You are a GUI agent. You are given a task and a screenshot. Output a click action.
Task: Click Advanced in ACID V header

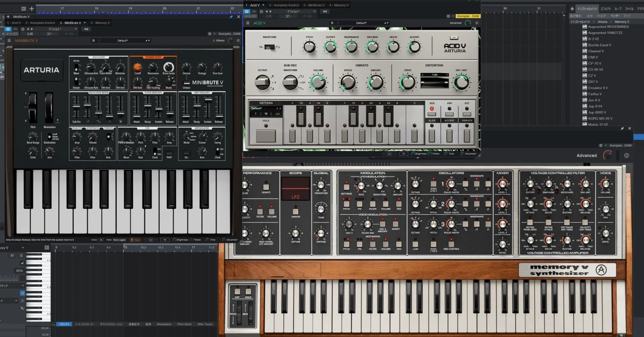click(x=455, y=23)
